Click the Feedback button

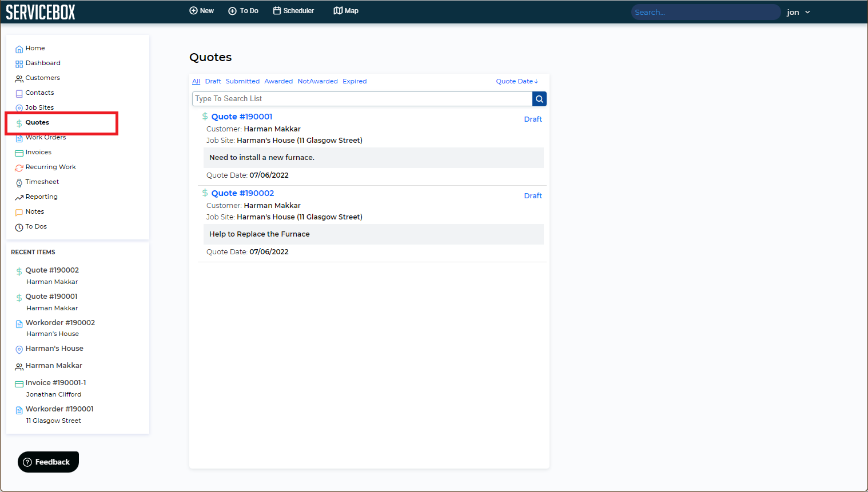[48, 462]
